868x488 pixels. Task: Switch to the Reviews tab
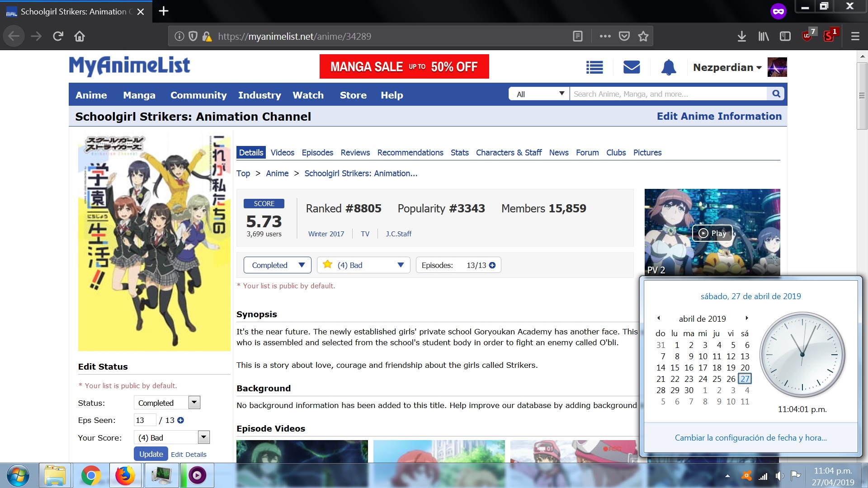coord(355,153)
